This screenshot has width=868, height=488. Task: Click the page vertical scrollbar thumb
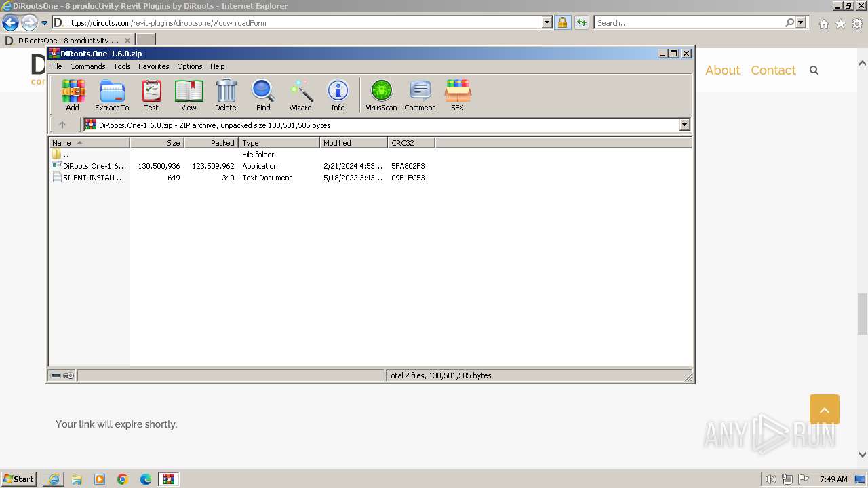coord(862,314)
